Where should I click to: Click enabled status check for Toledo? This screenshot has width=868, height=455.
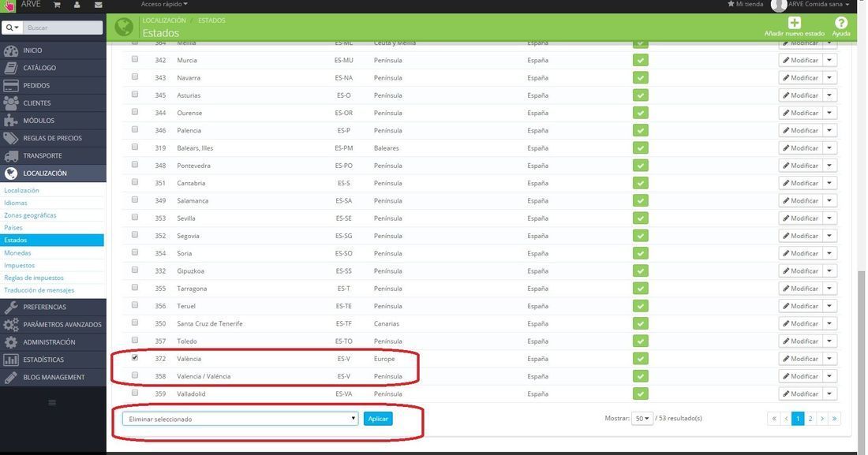coord(641,341)
